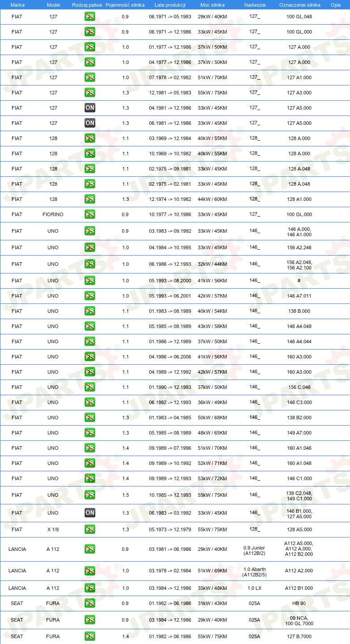Viewport: 350px width, 644px height.
Task: Click the production dates 05.1993 -> 08.2000
Action: click(x=170, y=281)
